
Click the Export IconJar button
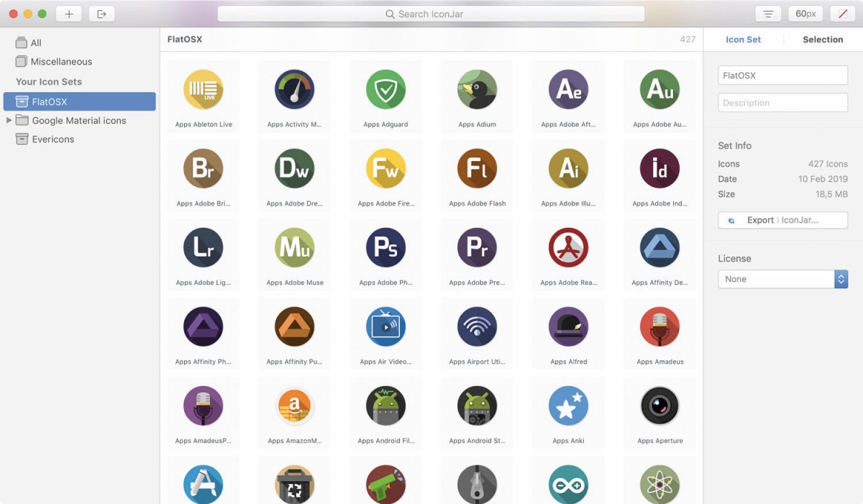(782, 220)
